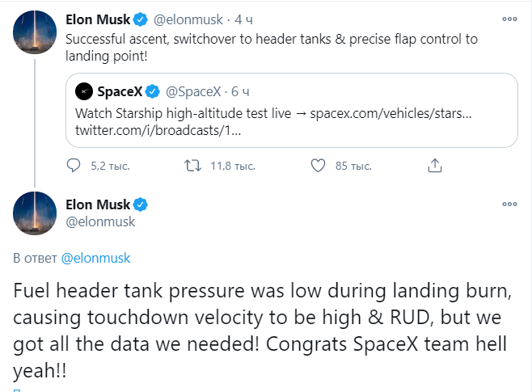Like the first Elon Musk tweet
Viewport: 532px width, 392px height.
point(319,166)
